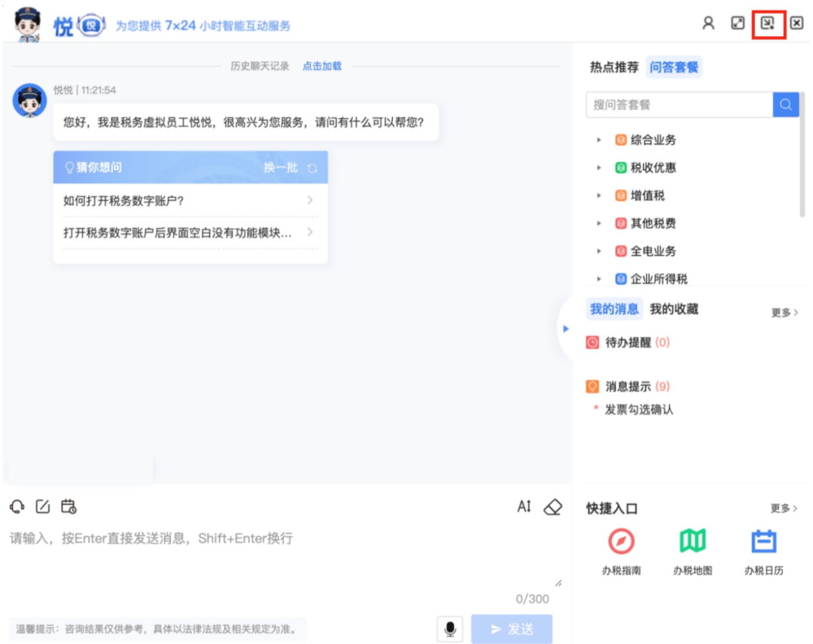Click the eraser clear chat icon
Image resolution: width=813 pixels, height=644 pixels.
click(x=553, y=506)
